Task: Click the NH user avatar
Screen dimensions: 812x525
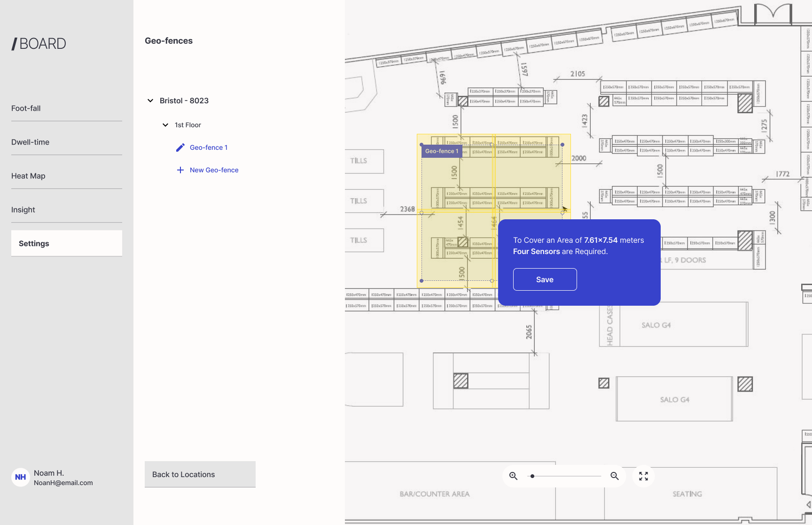Action: (x=21, y=477)
